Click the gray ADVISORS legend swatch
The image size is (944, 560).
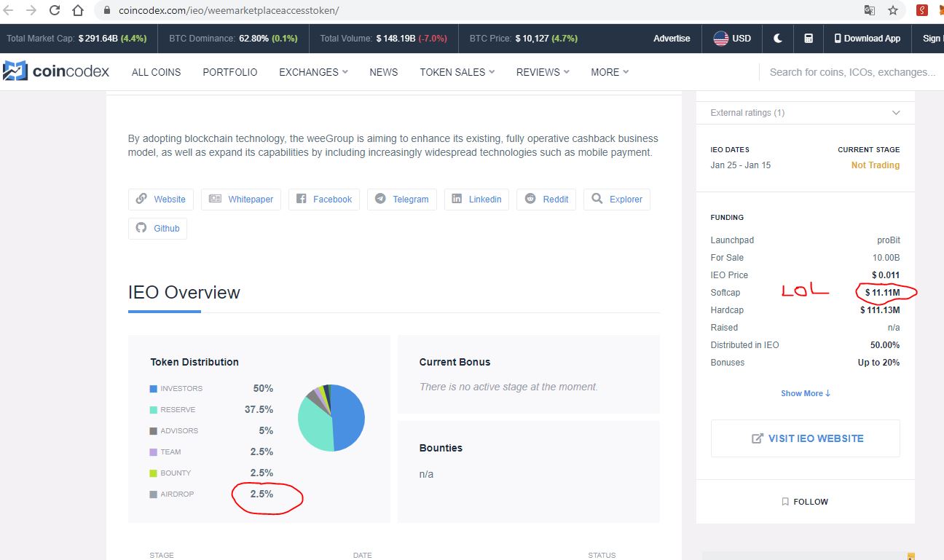coord(153,431)
